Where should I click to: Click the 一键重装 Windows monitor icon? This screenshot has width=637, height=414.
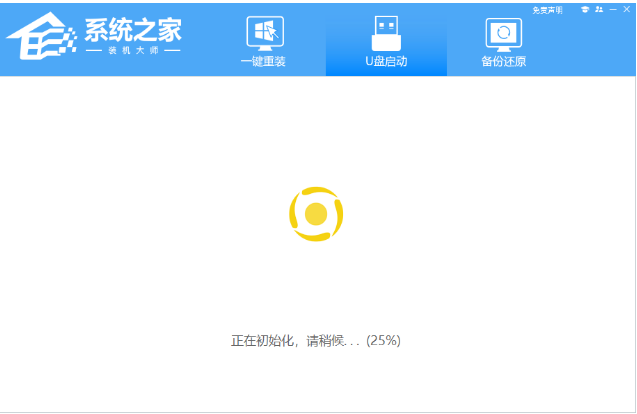tap(263, 33)
